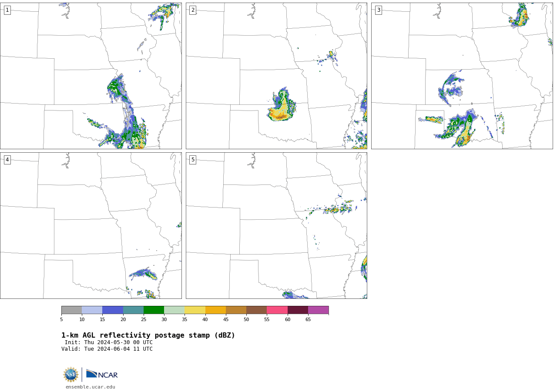This screenshot has width=557, height=392.
Task: Click the orange 40-45 dBZ swatch
Action: [215, 310]
